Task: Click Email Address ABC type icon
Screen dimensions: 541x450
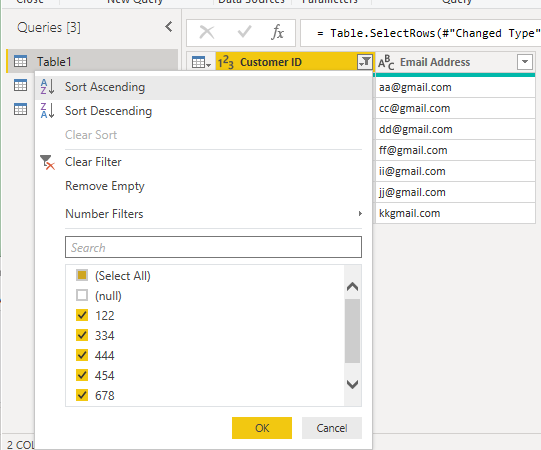Action: click(386, 62)
